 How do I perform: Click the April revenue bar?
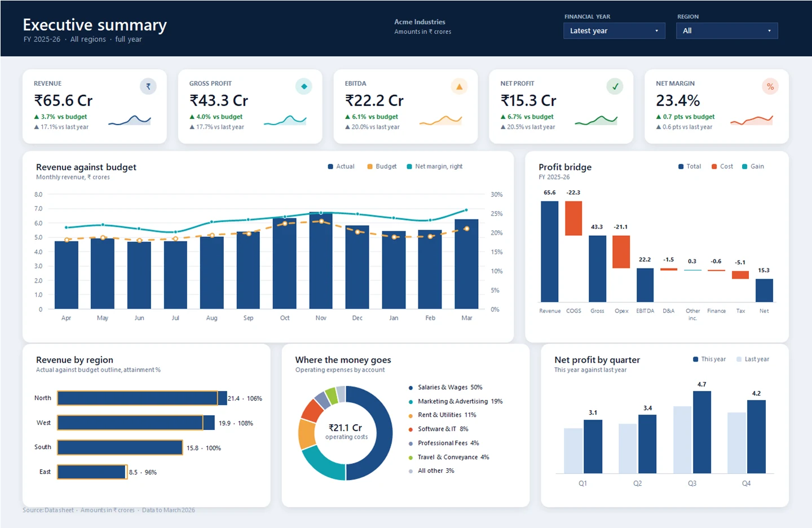[x=67, y=275]
